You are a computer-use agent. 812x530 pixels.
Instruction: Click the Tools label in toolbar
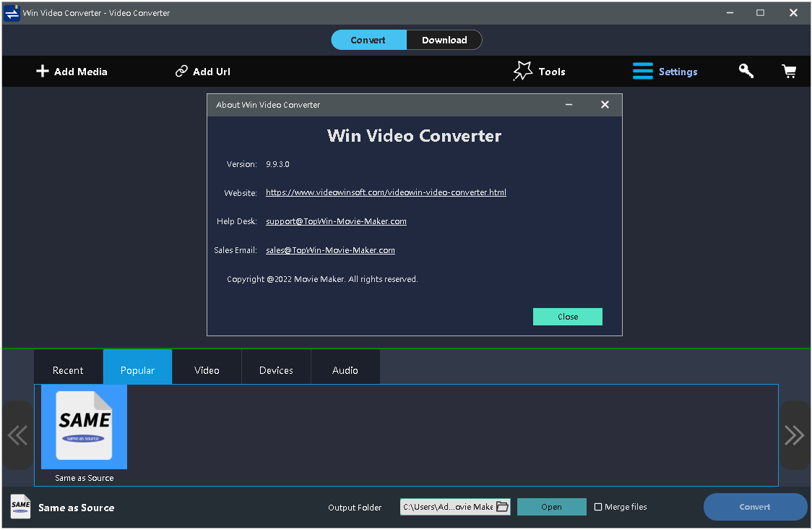(552, 72)
